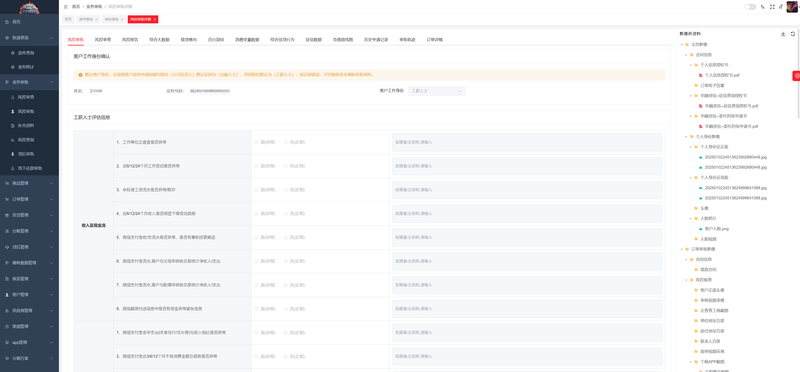Click the 进件查询 sidebar item icon
The image size is (800, 372).
(x=13, y=53)
